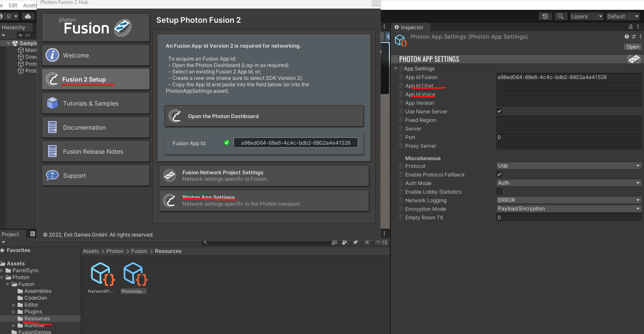Image resolution: width=644 pixels, height=334 pixels.
Task: Open the undo history clock icon
Action: point(545,16)
